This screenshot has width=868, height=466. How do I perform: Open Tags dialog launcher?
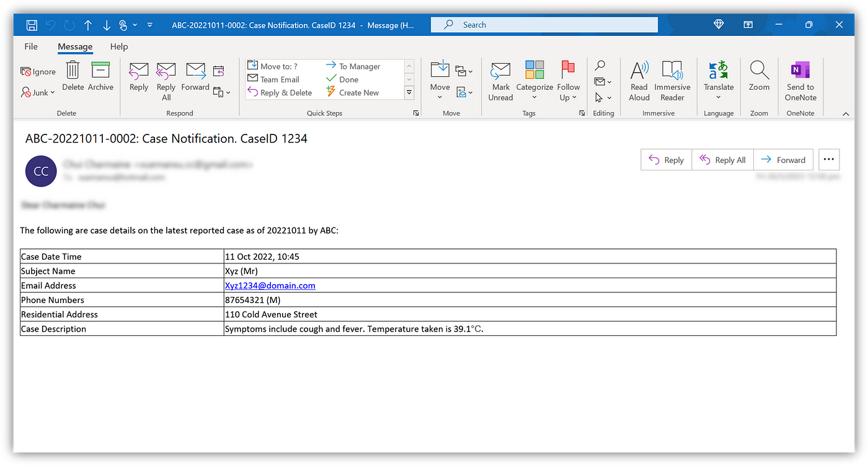(582, 113)
